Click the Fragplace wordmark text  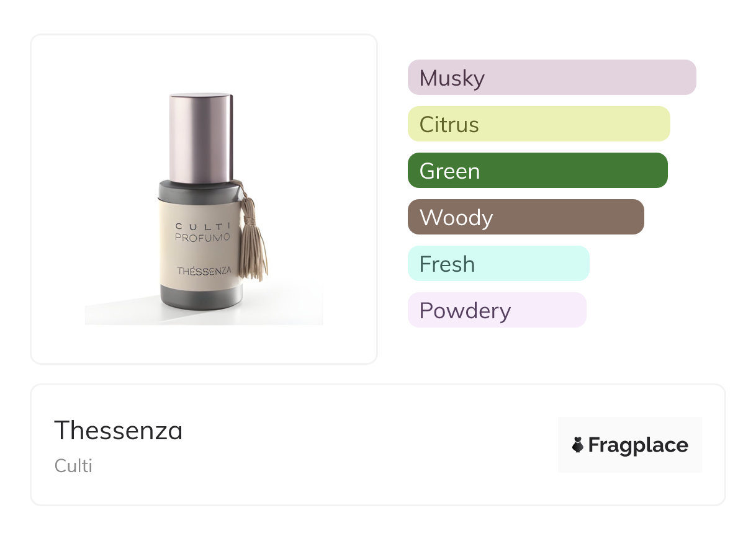(638, 445)
